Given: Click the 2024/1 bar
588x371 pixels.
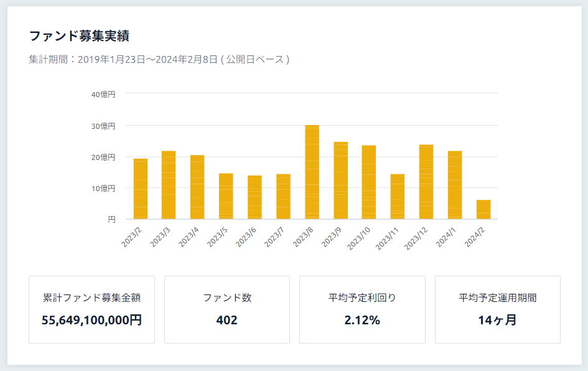Looking at the screenshot, I should [x=455, y=185].
